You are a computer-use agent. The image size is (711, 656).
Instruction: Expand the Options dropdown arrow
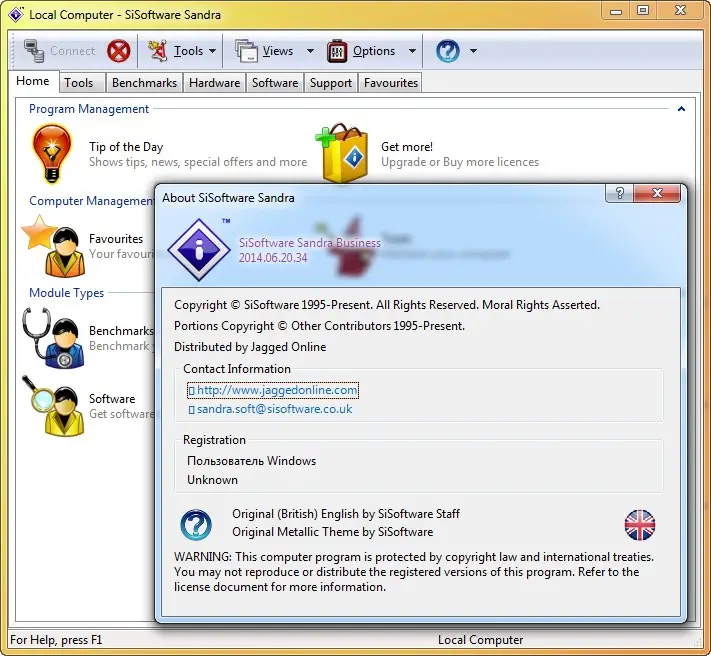[x=412, y=51]
